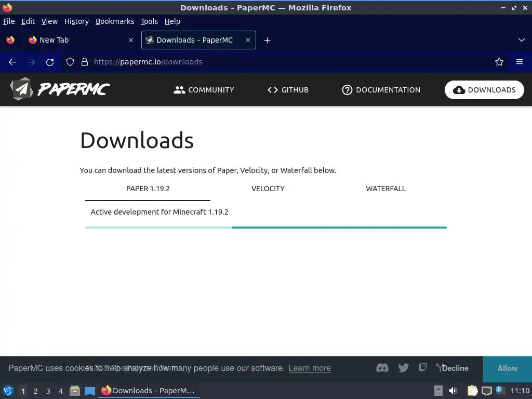Screen dimensions: 532x399
Task: Select the PAPER 1.19.2 tab
Action: point(148,189)
